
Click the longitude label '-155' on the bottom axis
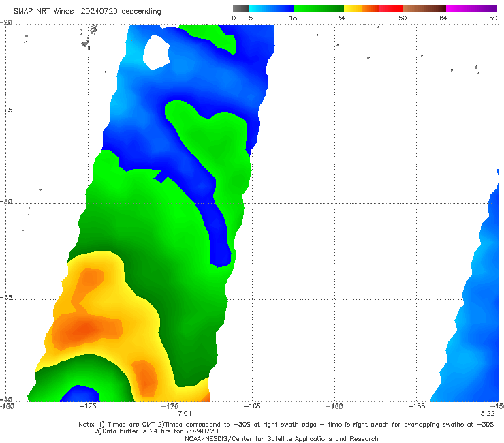pyautogui.click(x=417, y=406)
